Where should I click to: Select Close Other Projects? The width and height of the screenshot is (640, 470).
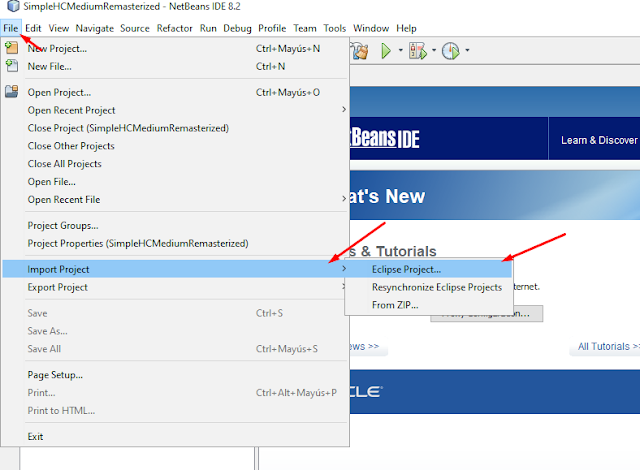pyautogui.click(x=176, y=146)
